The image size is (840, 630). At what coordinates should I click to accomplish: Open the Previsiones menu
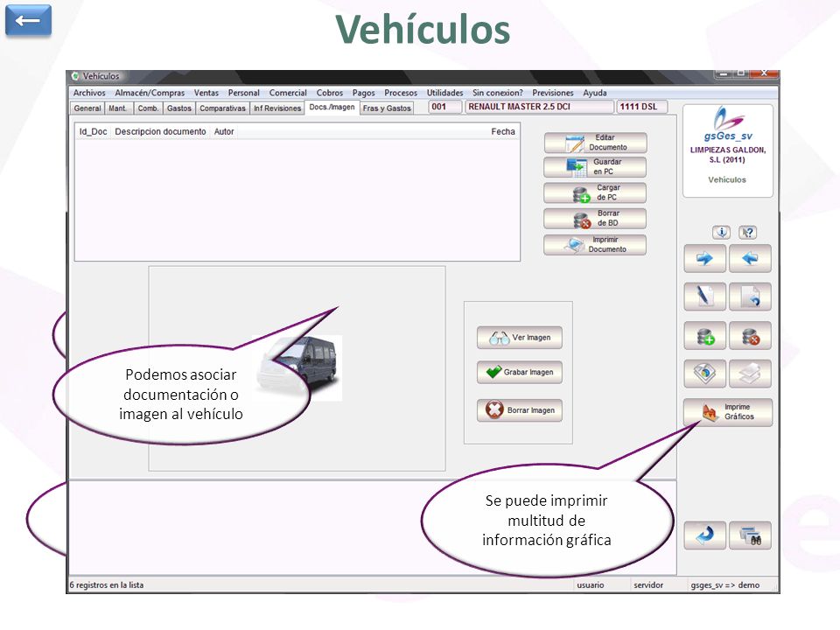coord(553,93)
